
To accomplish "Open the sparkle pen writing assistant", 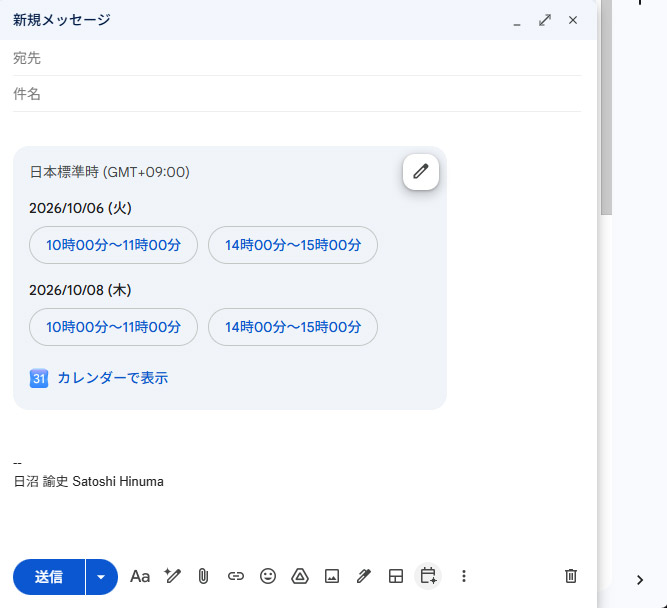I will pos(173,576).
